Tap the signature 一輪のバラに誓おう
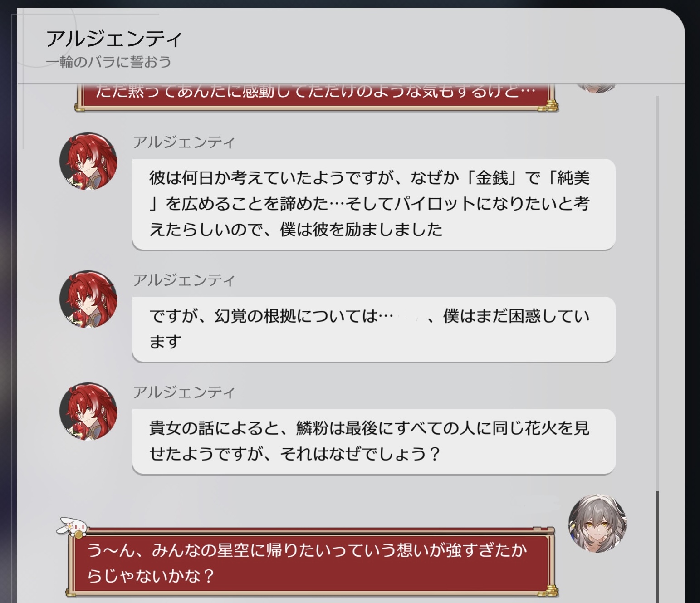This screenshot has width=700, height=603. point(108,62)
